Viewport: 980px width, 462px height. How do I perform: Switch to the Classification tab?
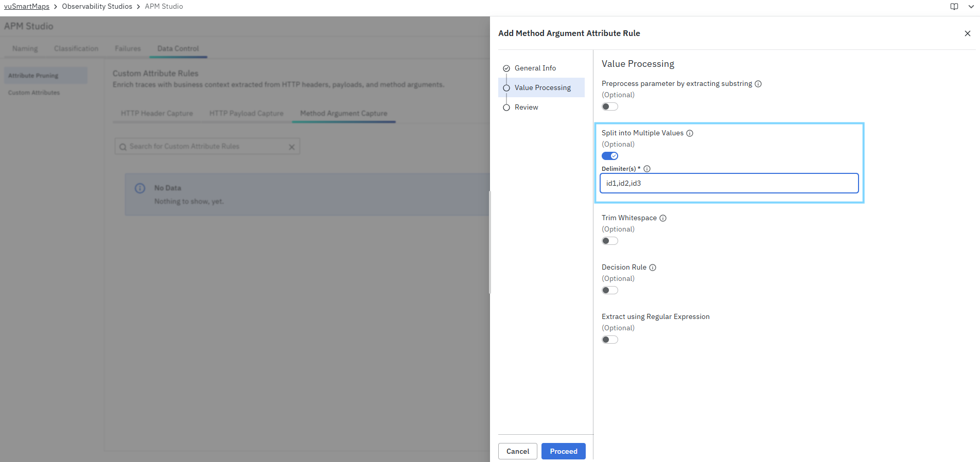tap(76, 48)
